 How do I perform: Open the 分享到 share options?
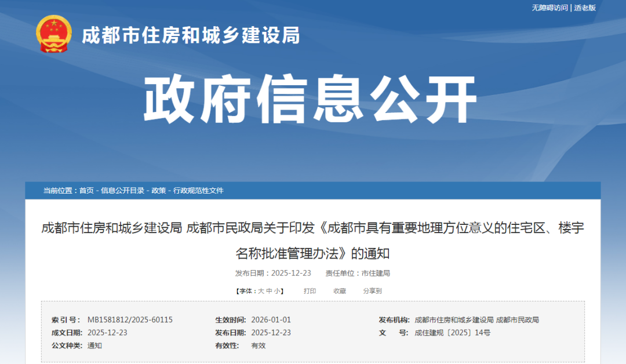click(373, 292)
